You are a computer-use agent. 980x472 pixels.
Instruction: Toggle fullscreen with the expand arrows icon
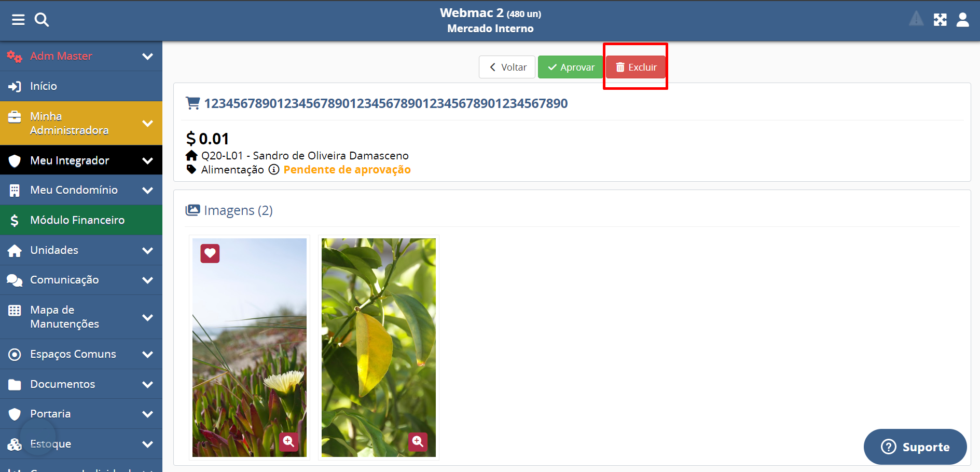click(x=940, y=20)
